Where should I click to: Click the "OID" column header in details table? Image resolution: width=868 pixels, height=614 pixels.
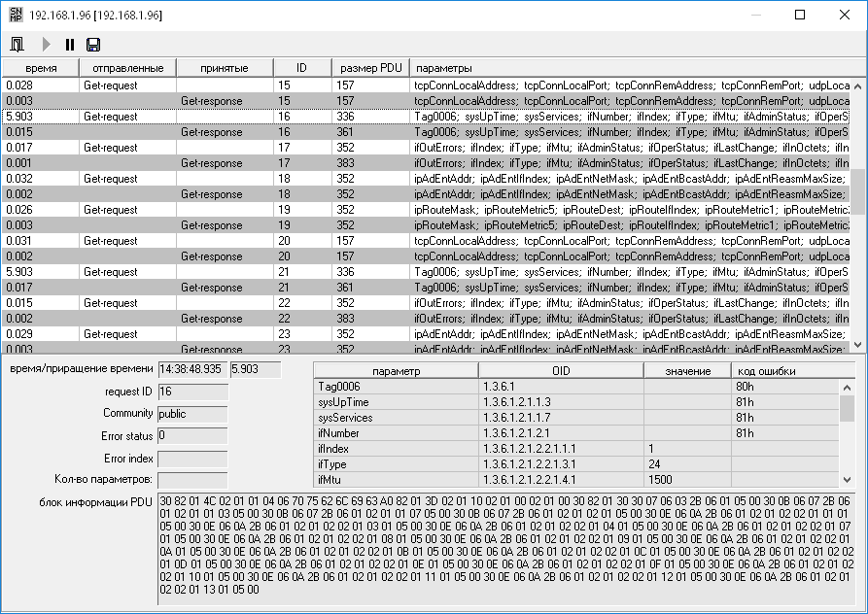coord(561,370)
